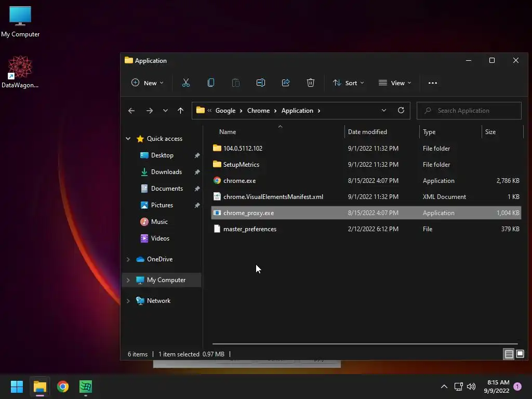532x399 pixels.
Task: Open the New dropdown menu
Action: coord(147,83)
